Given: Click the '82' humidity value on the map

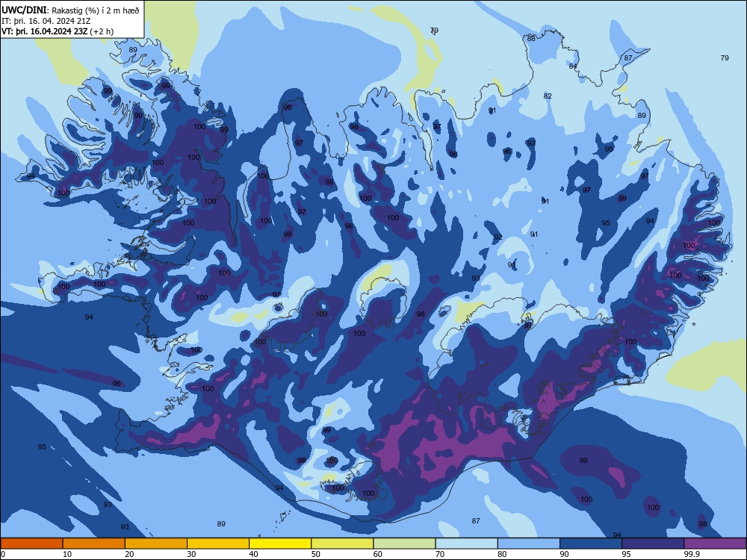Looking at the screenshot, I should [x=548, y=96].
